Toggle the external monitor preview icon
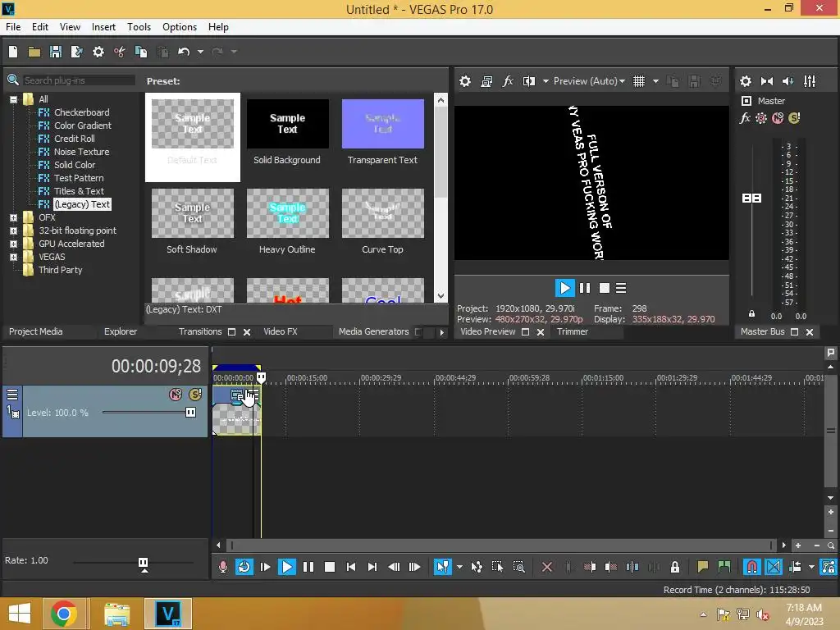 point(486,81)
